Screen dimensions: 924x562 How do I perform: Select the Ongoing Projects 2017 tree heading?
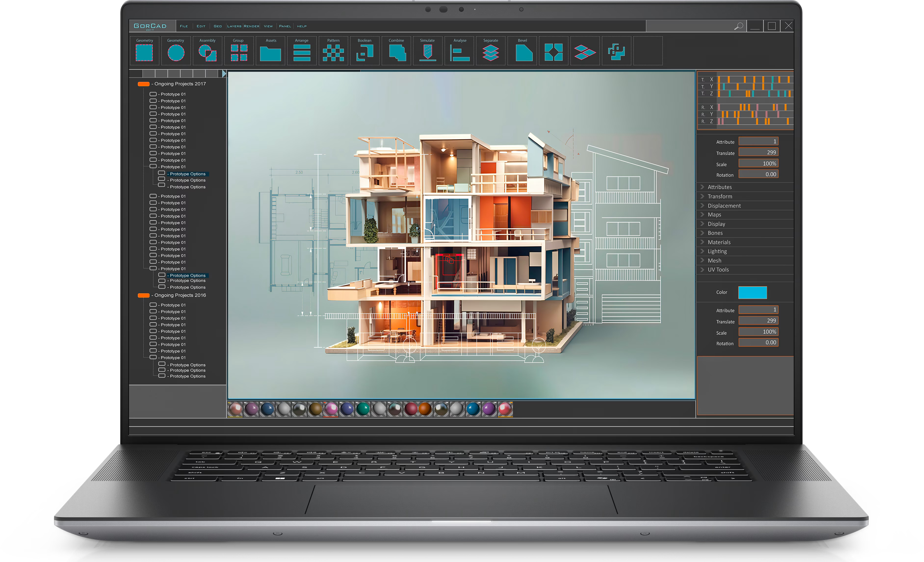coord(180,84)
